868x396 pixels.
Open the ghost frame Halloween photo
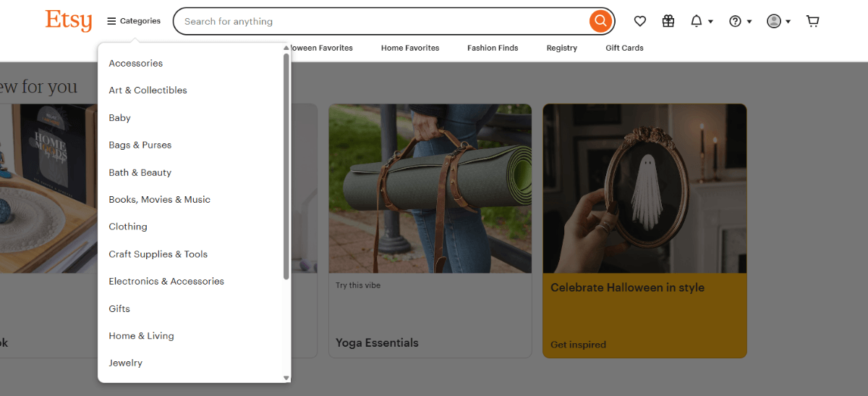tap(644, 188)
